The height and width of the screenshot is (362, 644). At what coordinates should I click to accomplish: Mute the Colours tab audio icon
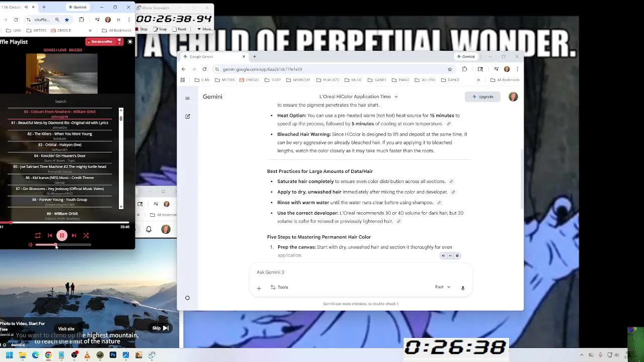(x=26, y=8)
